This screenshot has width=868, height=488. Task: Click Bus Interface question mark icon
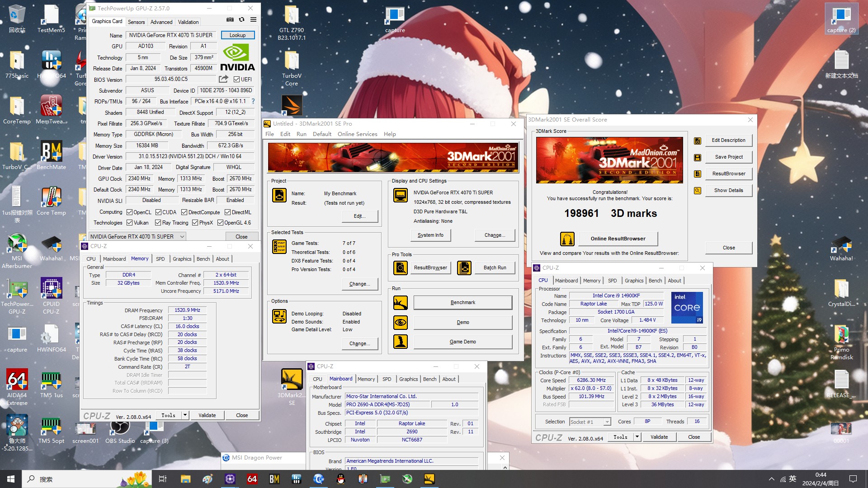click(253, 101)
